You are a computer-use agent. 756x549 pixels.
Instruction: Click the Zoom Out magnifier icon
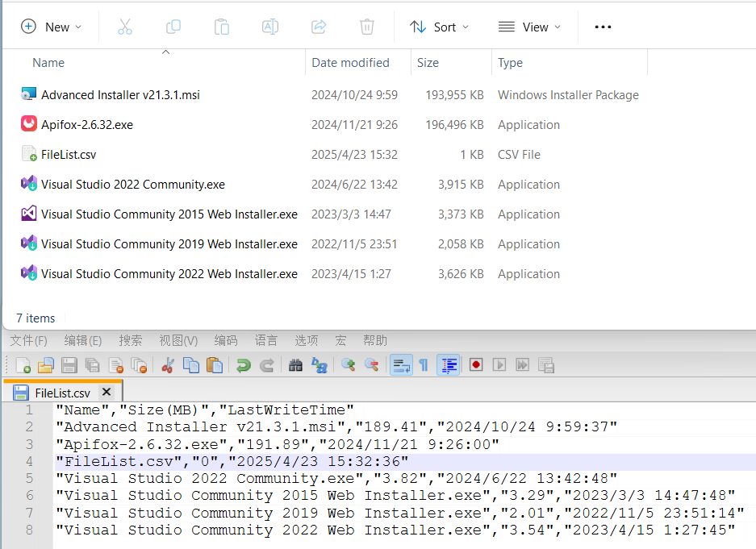371,365
